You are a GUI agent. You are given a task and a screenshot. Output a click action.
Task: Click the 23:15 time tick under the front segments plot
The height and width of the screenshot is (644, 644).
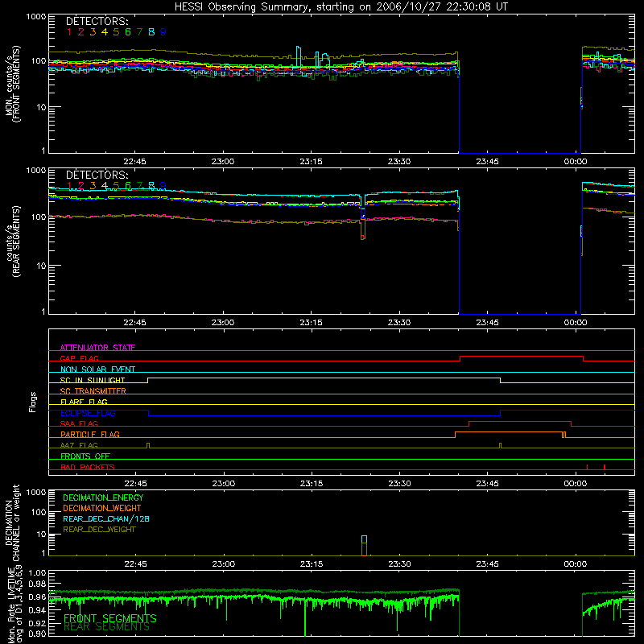[311, 162]
